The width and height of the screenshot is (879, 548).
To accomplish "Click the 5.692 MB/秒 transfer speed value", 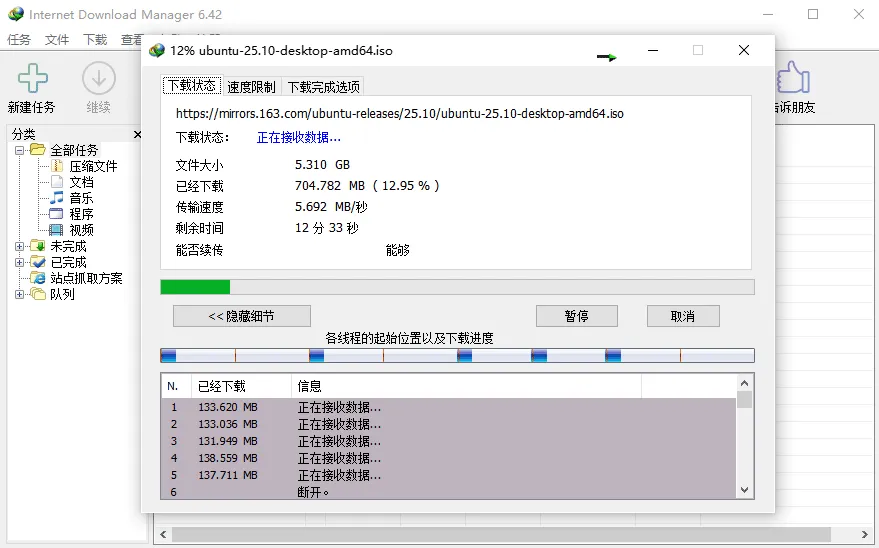I will coord(331,207).
